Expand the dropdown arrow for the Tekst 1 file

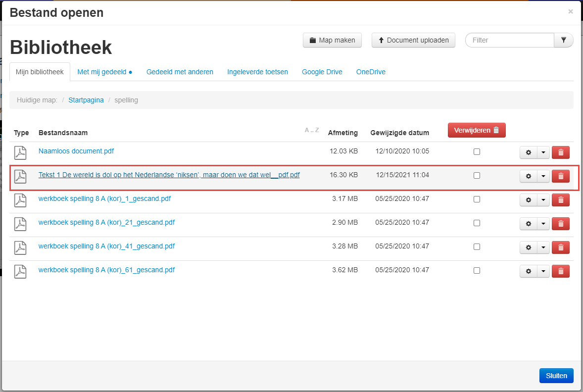543,176
